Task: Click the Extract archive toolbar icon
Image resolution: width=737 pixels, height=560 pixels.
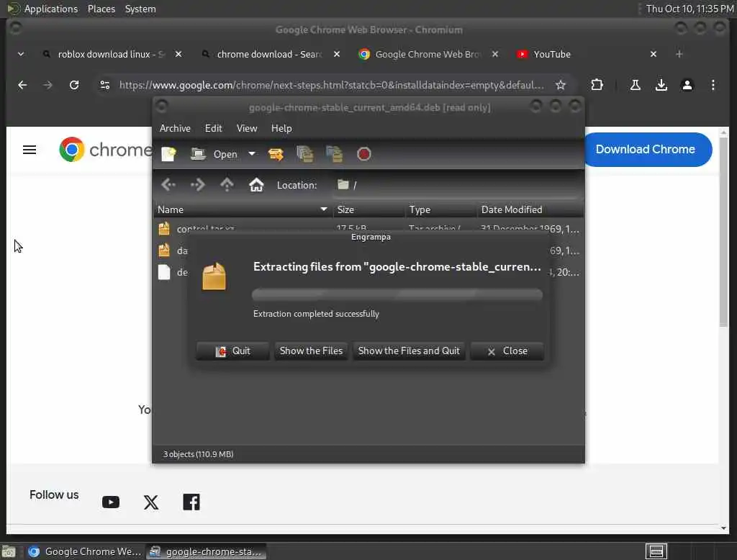Action: (276, 154)
